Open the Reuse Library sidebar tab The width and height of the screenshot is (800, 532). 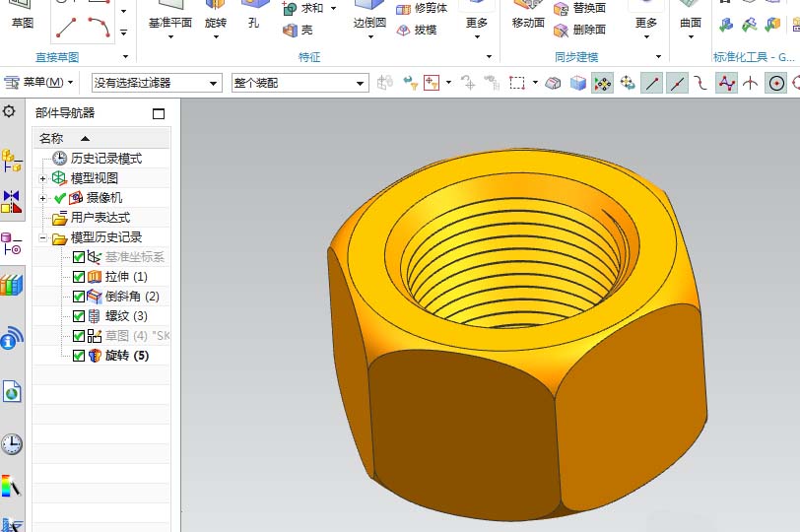pyautogui.click(x=11, y=285)
